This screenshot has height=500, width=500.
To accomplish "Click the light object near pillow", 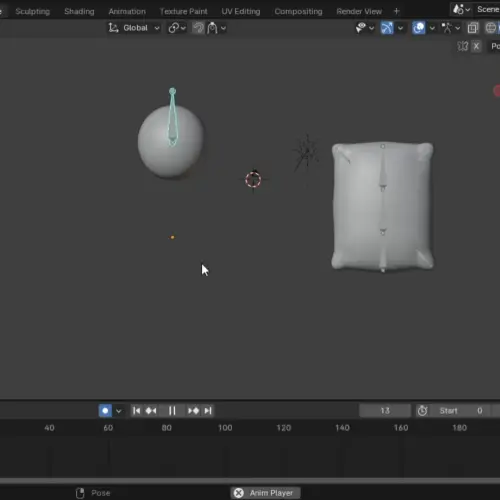I will click(307, 152).
